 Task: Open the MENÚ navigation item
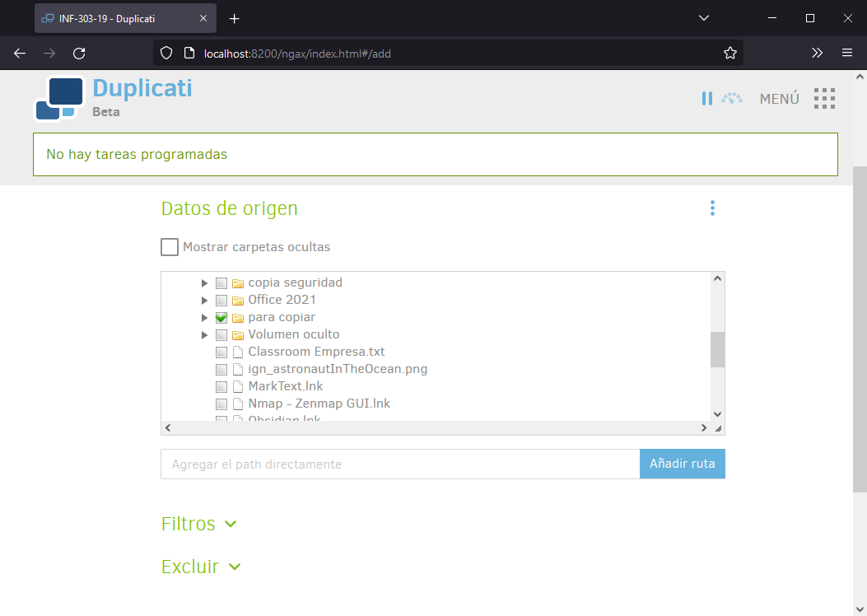click(x=779, y=99)
